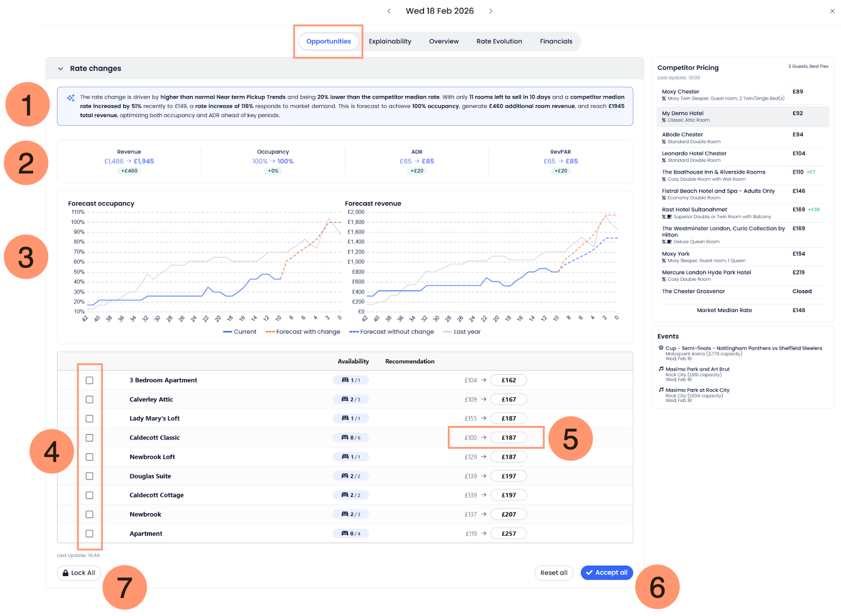
Task: Close the panel with the X icon
Action: click(832, 11)
